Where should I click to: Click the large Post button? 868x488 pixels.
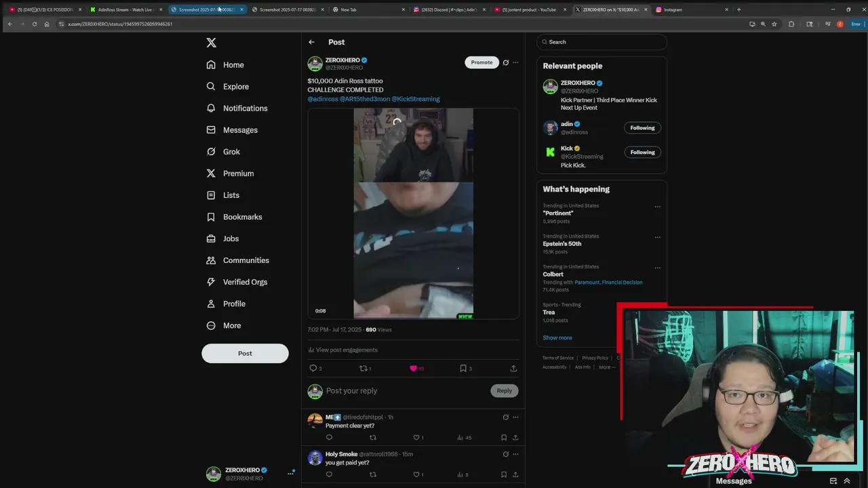(245, 353)
